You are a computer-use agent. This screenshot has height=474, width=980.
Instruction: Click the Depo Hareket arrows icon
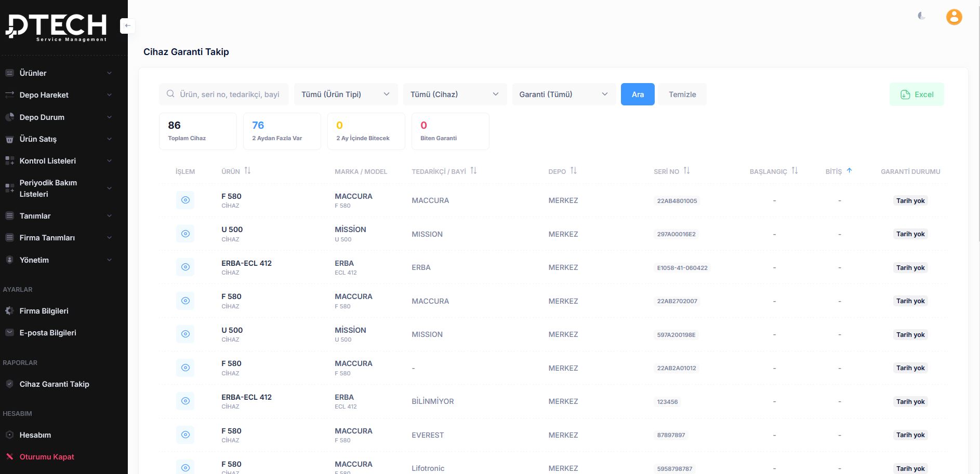click(x=9, y=95)
